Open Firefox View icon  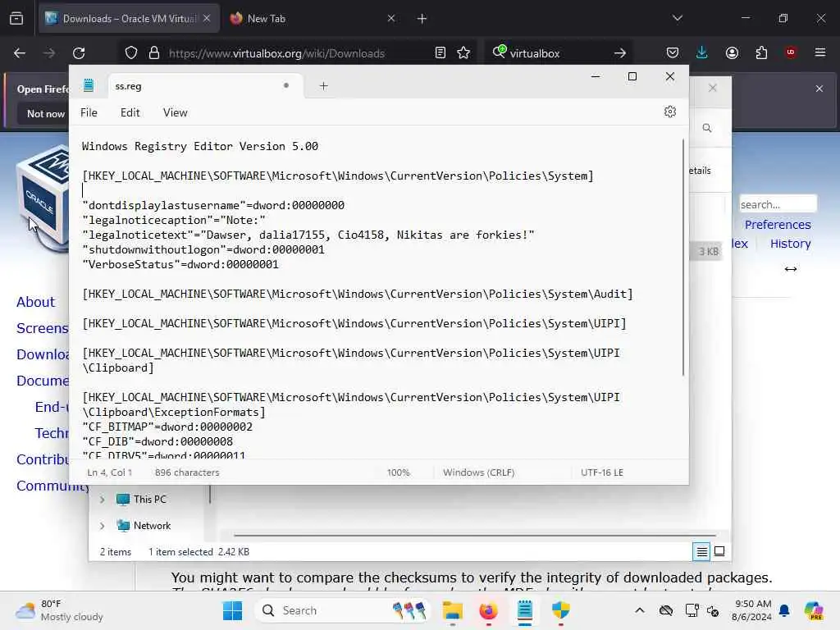coord(16,19)
